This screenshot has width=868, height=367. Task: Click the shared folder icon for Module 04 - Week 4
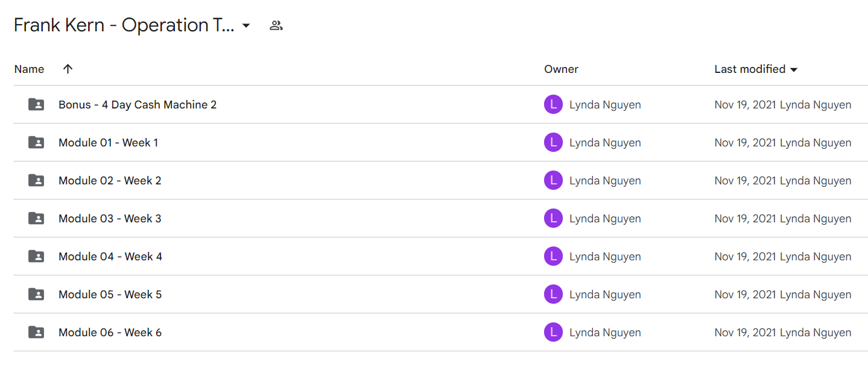pos(36,256)
